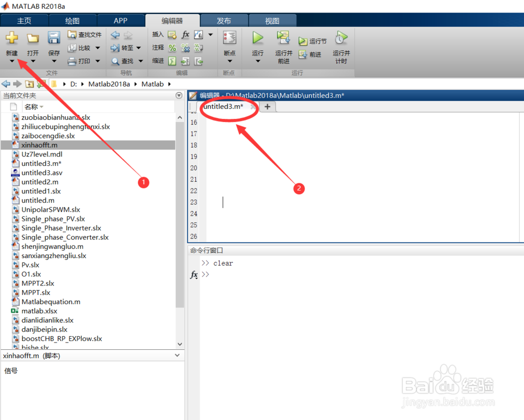Click Run Section (运行节) button
The height and width of the screenshot is (420, 524).
[x=312, y=41]
